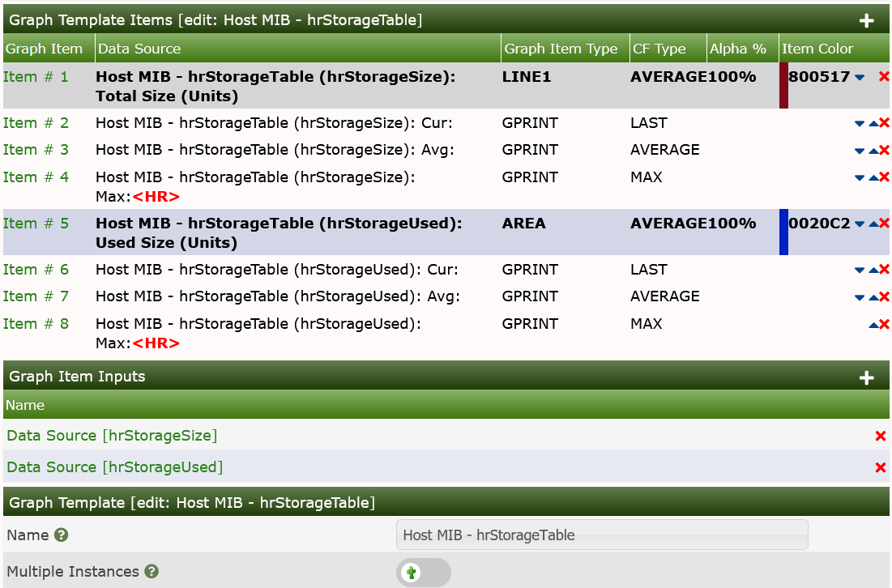The width and height of the screenshot is (892, 588).
Task: Add a new graph template item
Action: pos(867,20)
